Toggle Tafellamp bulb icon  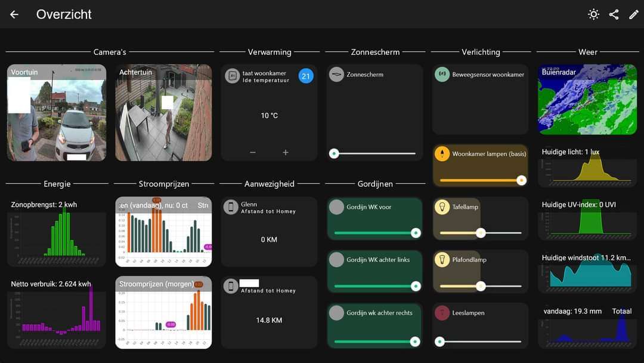coord(442,207)
